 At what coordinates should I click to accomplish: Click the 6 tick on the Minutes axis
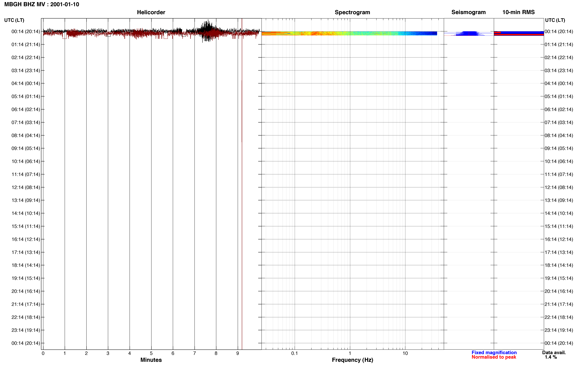173,353
